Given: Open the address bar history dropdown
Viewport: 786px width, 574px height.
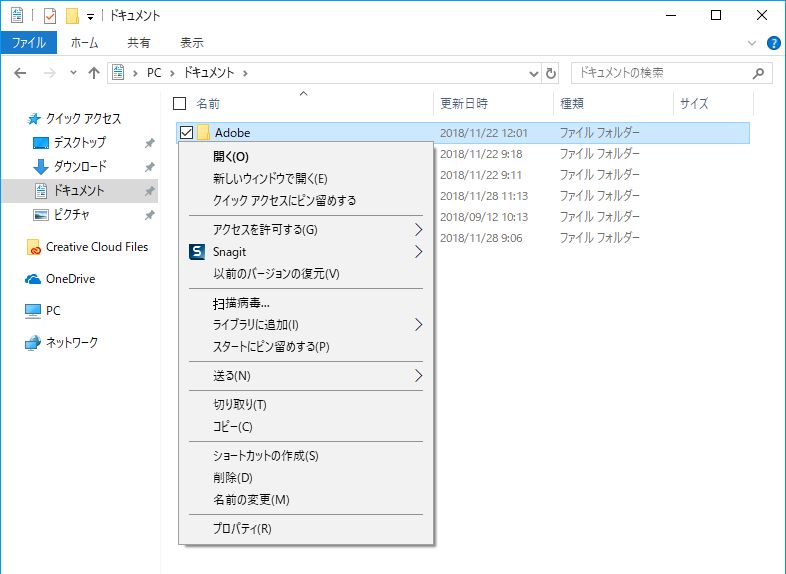Looking at the screenshot, I should (533, 74).
